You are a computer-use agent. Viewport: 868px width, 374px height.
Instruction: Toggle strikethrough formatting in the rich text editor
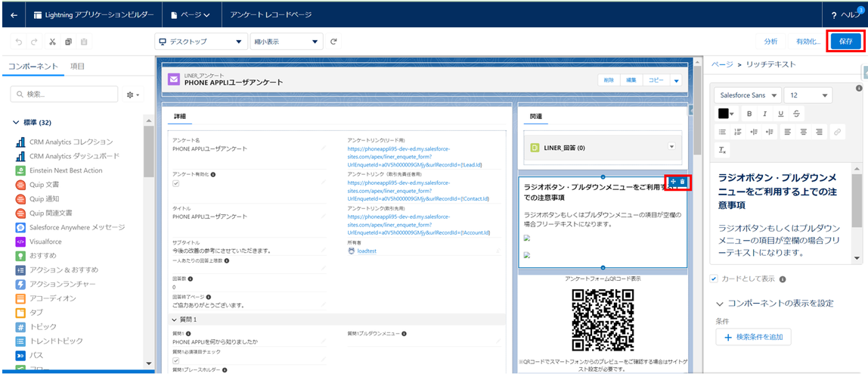point(796,114)
